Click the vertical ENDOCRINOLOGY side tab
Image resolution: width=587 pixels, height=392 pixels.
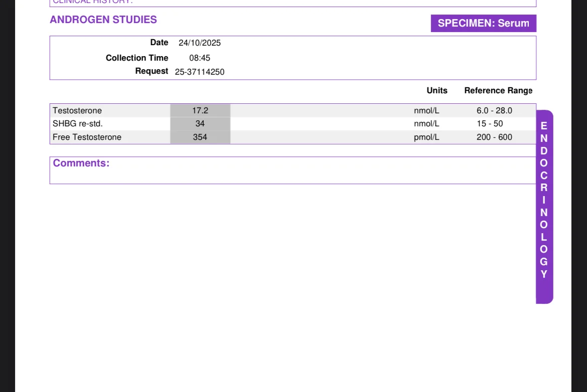pos(544,207)
